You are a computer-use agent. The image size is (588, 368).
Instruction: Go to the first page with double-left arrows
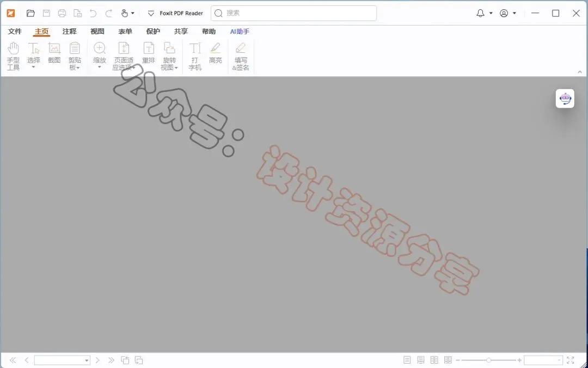tap(13, 360)
